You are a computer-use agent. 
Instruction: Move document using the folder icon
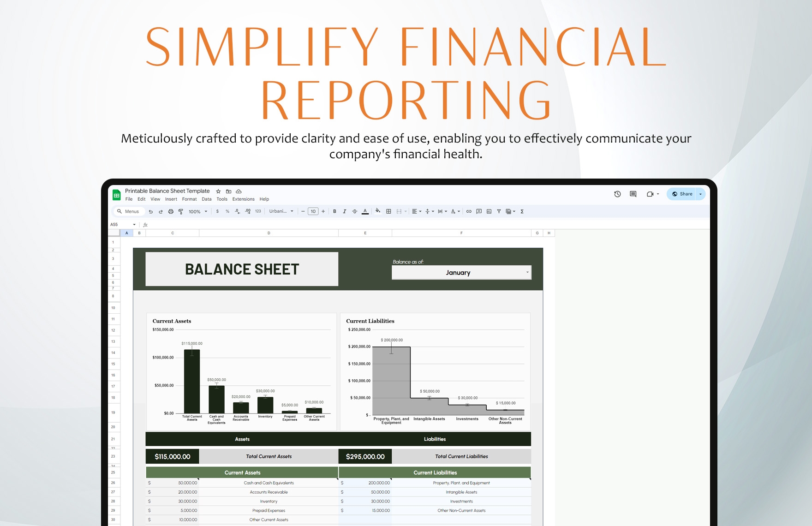228,191
